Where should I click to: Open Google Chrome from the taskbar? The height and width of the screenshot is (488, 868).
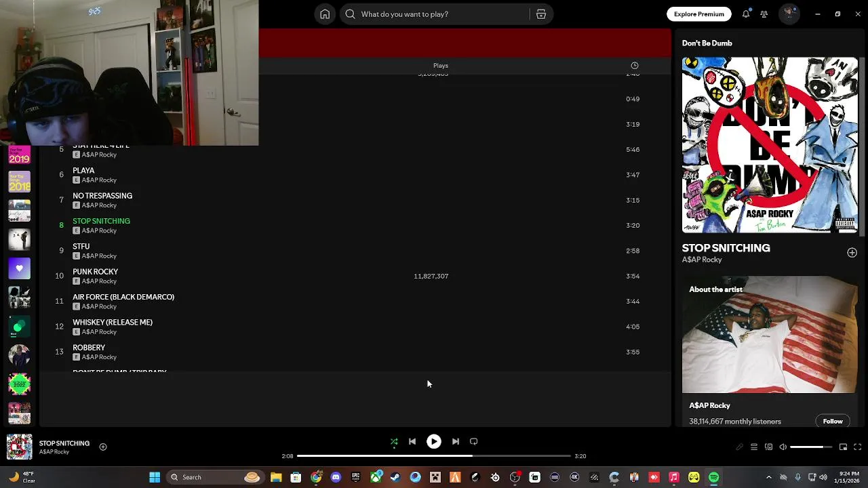(x=316, y=477)
